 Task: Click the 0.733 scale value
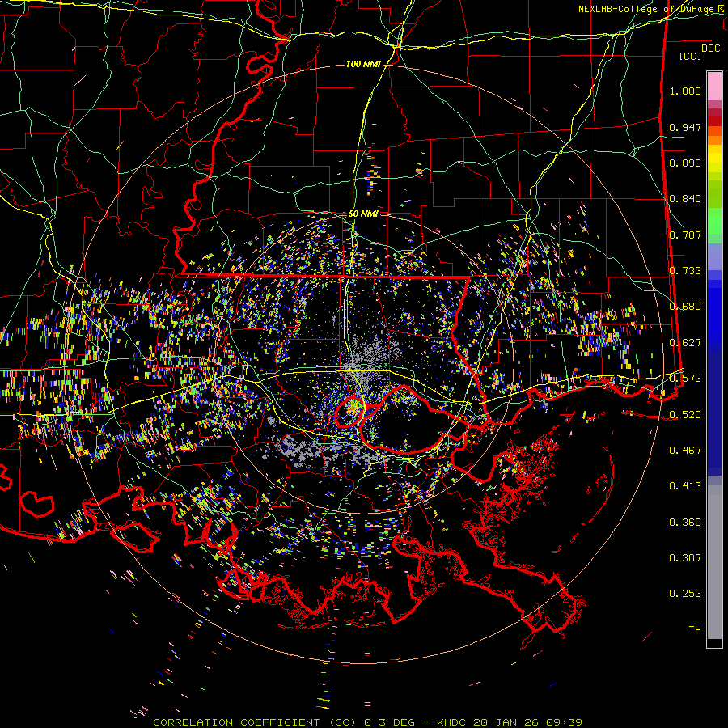pyautogui.click(x=685, y=271)
